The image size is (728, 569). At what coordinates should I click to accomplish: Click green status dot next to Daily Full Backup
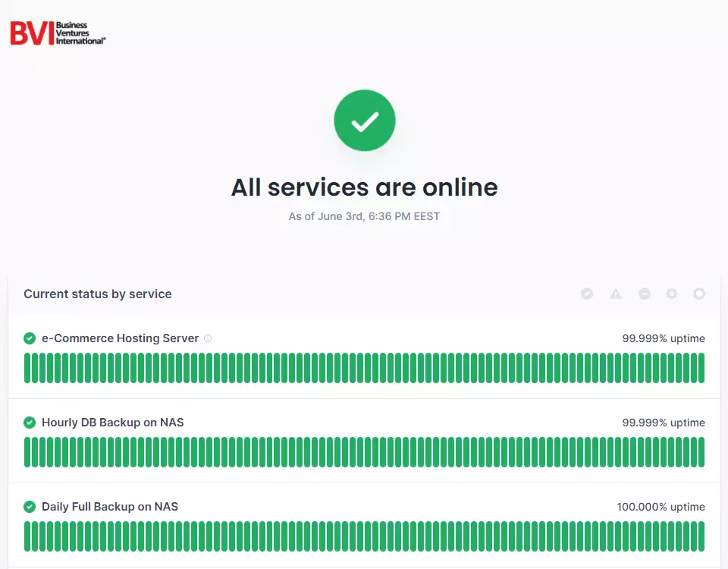(30, 507)
